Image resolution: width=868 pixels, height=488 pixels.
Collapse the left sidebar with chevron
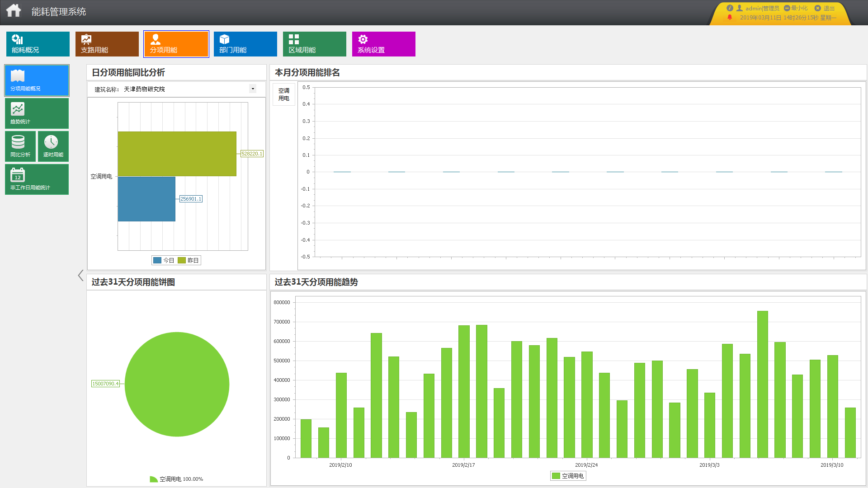click(80, 275)
